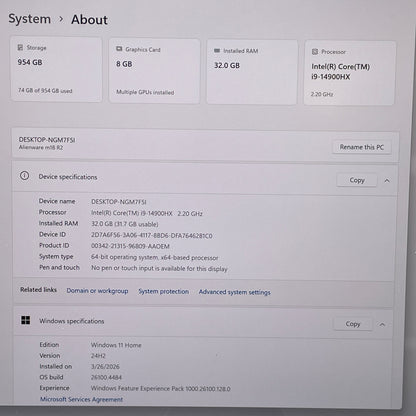
Task: Click the Processor card icon
Action: tap(315, 52)
